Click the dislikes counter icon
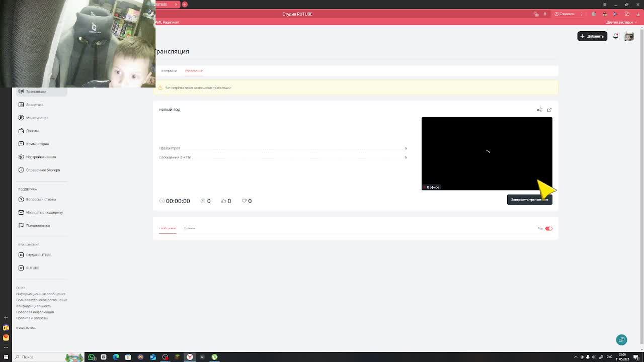644x362 pixels. [244, 201]
